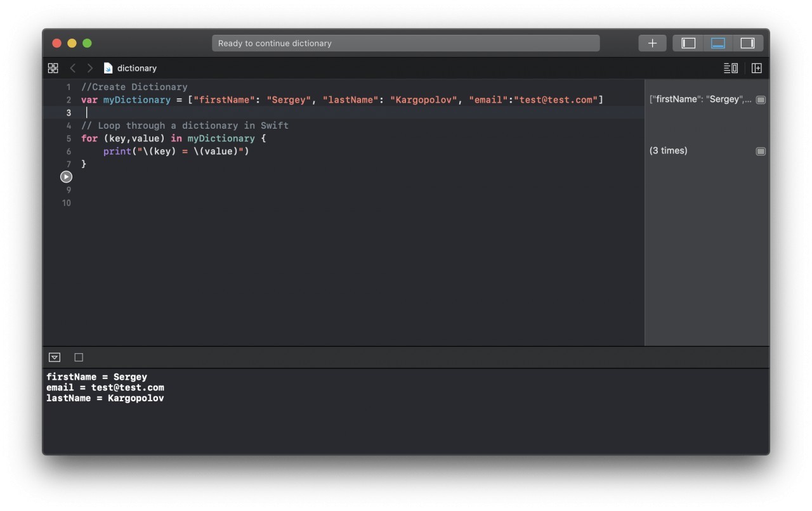Zoom the window with green button
Image resolution: width=812 pixels, height=511 pixels.
(x=87, y=43)
